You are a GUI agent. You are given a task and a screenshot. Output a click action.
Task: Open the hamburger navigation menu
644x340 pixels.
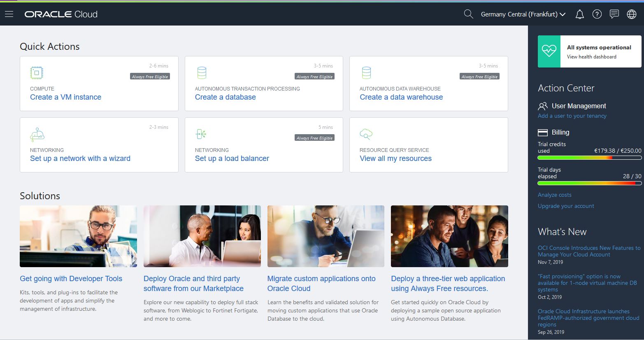point(9,14)
